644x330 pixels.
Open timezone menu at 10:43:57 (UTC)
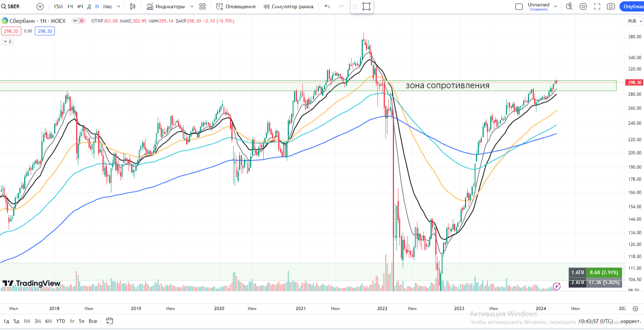(x=596, y=321)
